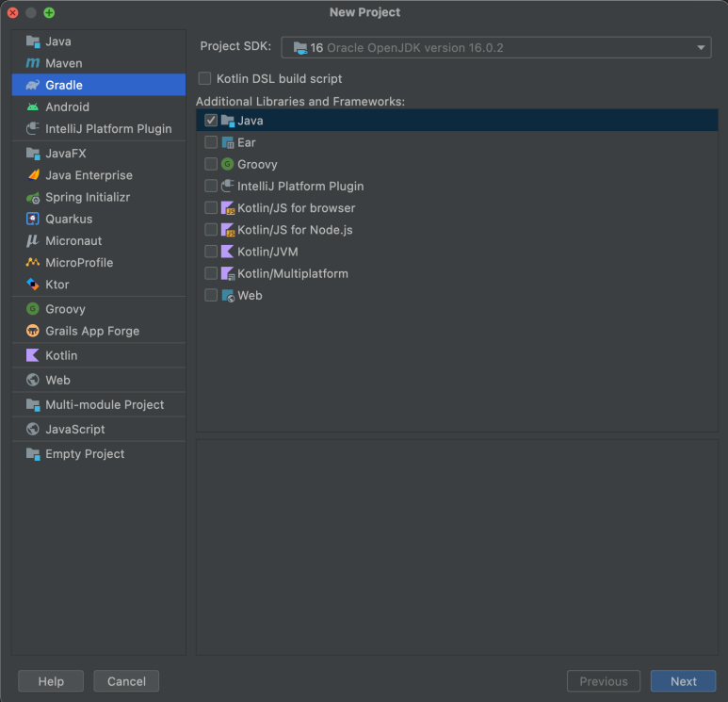The image size is (728, 702).
Task: Check the IntelliJ Platform Plugin framework checkbox
Action: [x=211, y=186]
